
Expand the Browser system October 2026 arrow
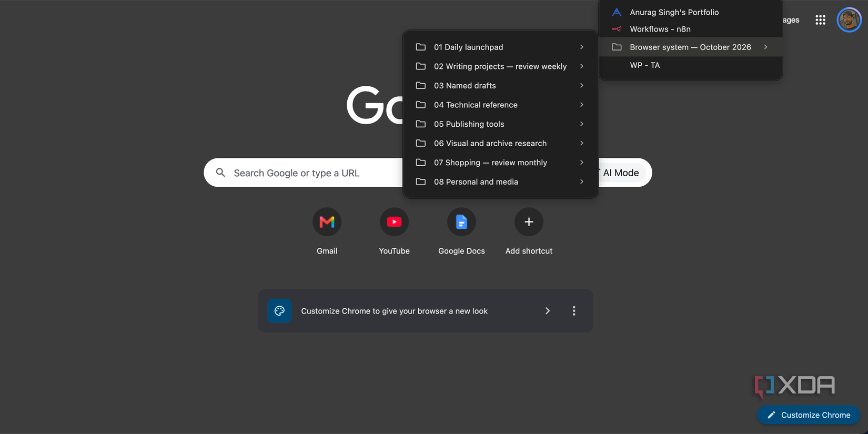click(x=766, y=47)
